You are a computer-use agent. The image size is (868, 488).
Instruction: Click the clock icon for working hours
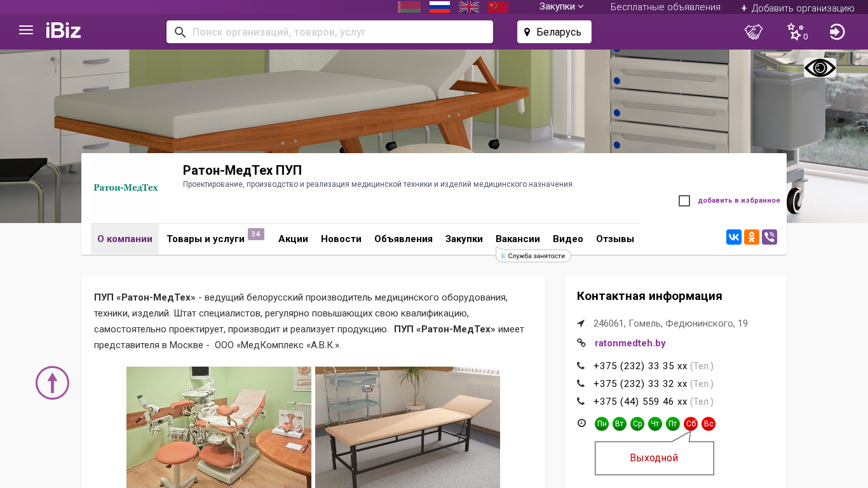(x=581, y=423)
